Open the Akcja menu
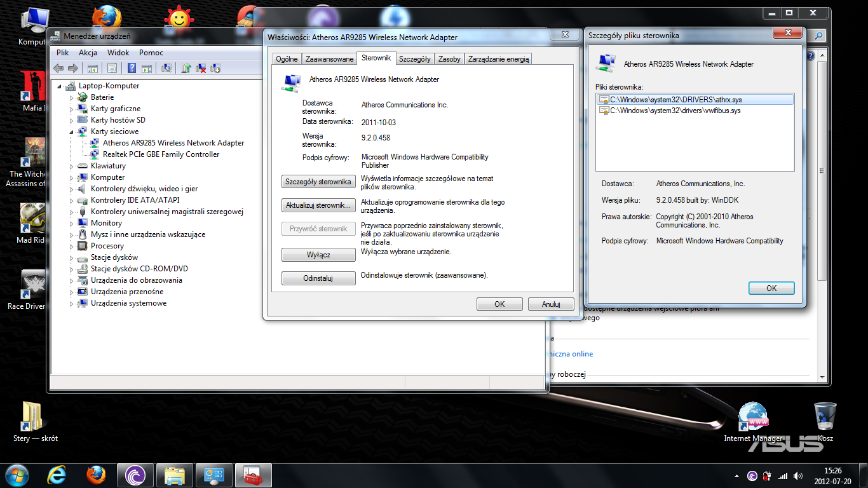Screen dimensions: 868x488 coord(88,53)
